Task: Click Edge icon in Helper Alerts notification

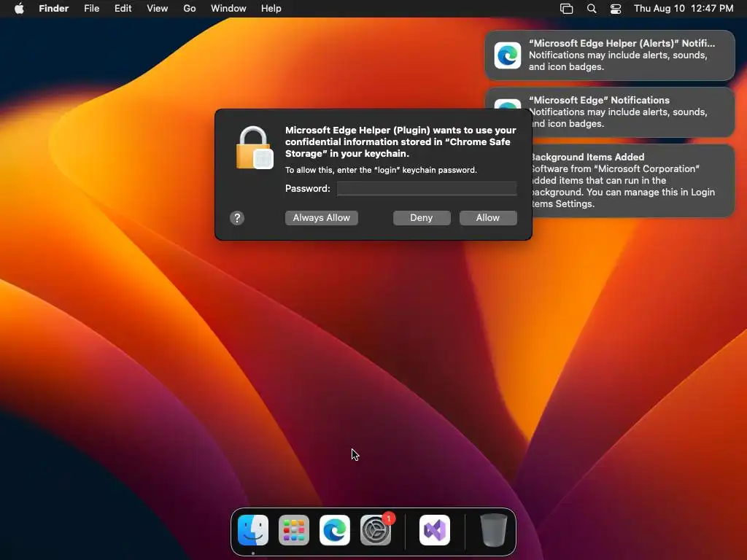Action: pyautogui.click(x=508, y=55)
